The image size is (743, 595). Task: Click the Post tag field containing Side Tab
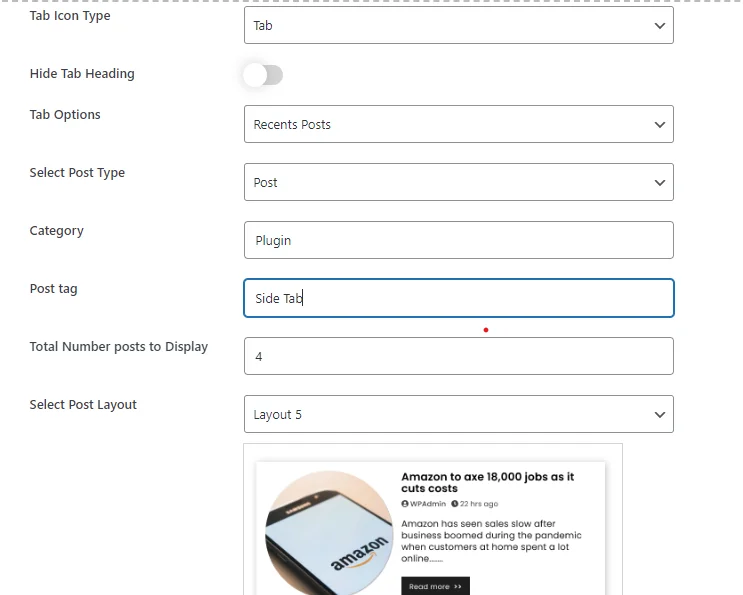point(458,299)
